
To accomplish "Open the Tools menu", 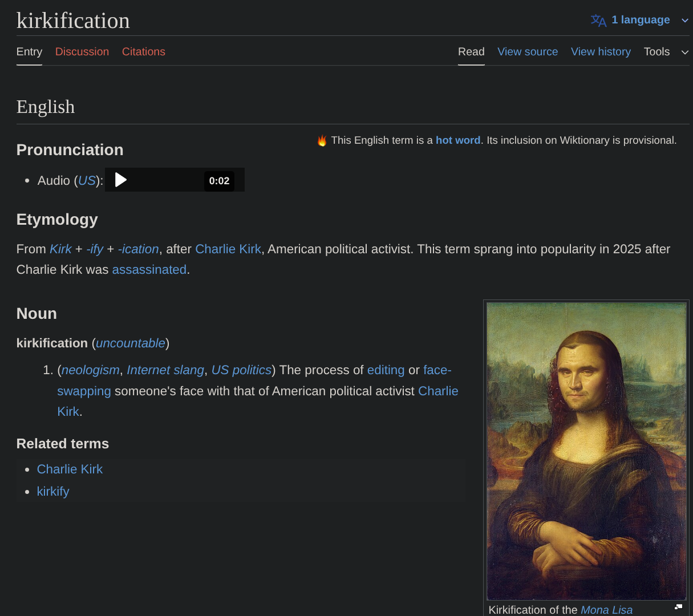I will (x=657, y=52).
